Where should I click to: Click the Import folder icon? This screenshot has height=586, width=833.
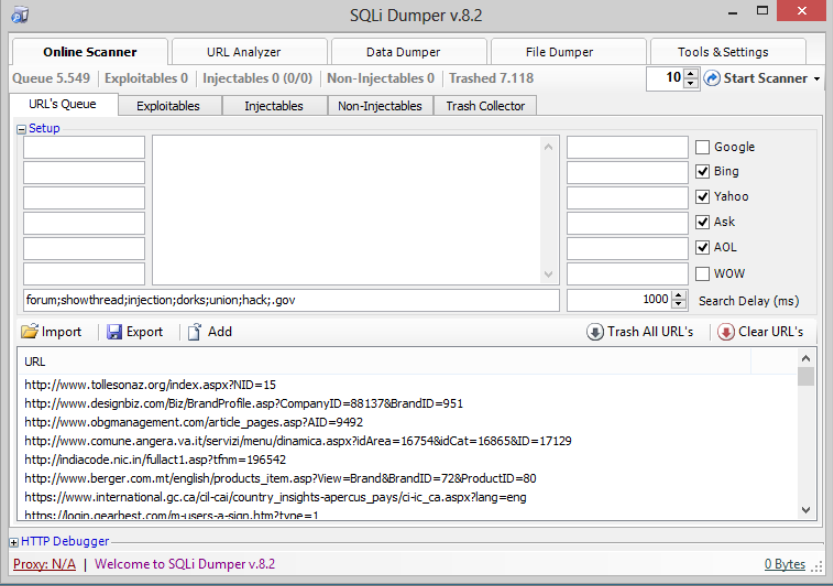[29, 332]
